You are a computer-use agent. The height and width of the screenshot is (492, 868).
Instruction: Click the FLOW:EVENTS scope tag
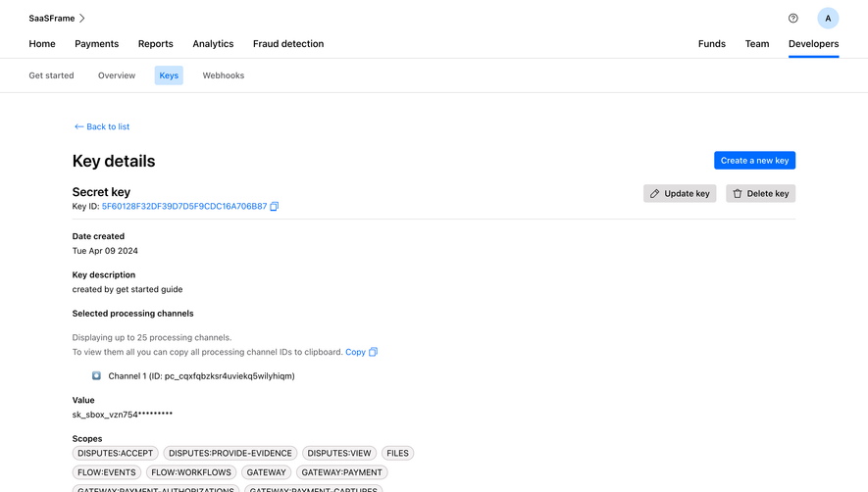tap(107, 472)
